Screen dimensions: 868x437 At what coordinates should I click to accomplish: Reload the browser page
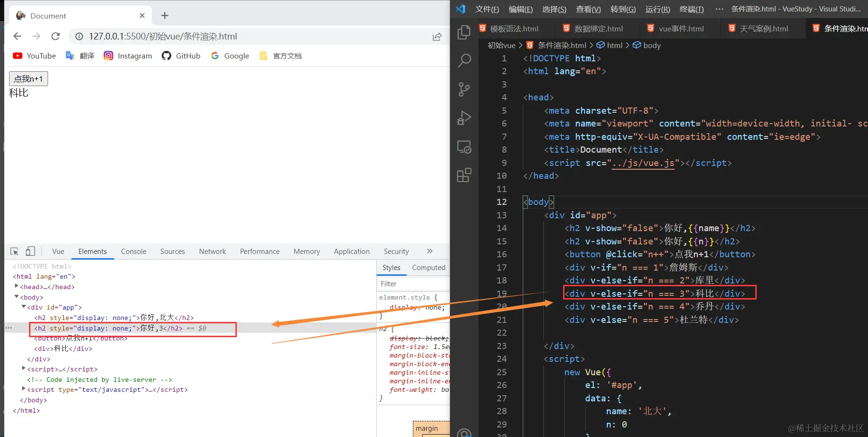56,36
